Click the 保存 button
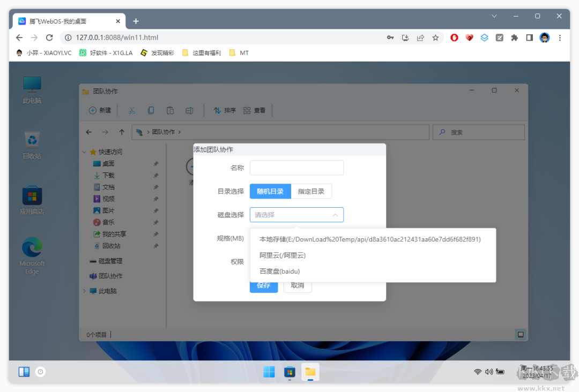The image size is (579, 392). [264, 285]
